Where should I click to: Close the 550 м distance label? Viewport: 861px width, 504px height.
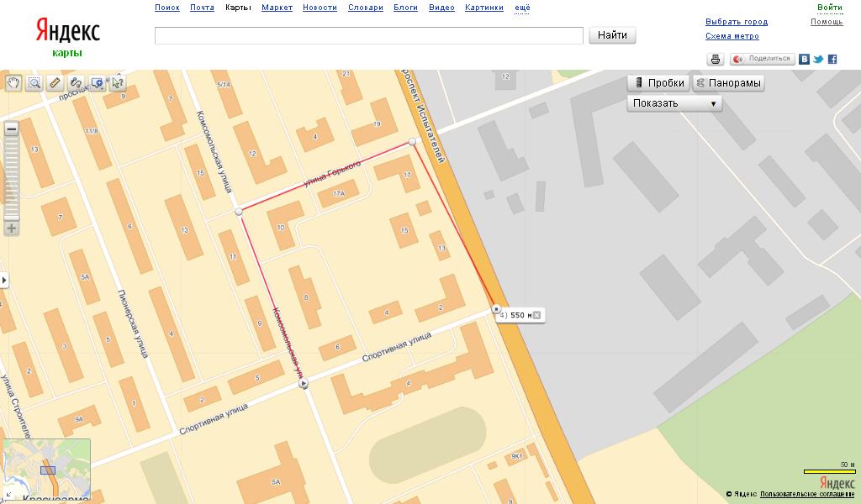pos(537,315)
